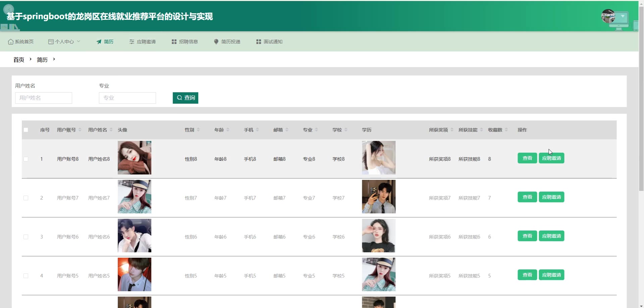
Task: Click 查看 for 用户账号6
Action: pos(527,236)
